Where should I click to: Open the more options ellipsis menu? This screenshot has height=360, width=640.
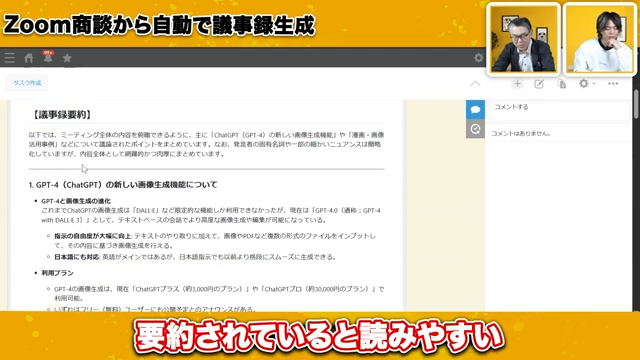[x=613, y=84]
